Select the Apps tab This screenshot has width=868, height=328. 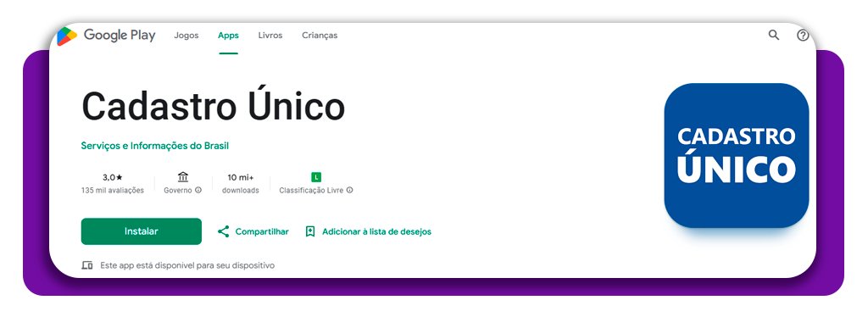click(228, 36)
